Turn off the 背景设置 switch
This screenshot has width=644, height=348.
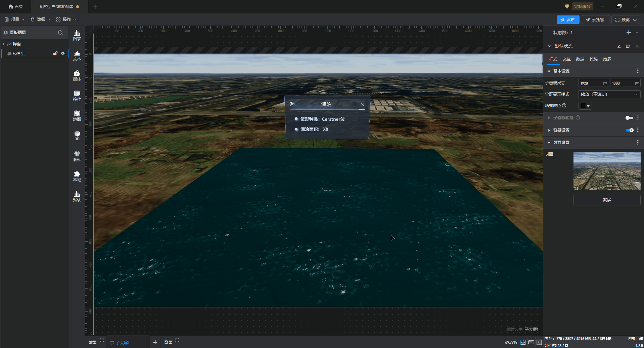(x=630, y=130)
